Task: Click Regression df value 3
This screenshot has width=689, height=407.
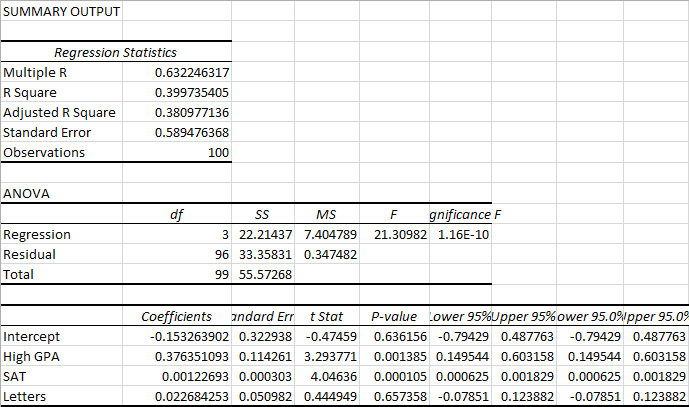Action: pyautogui.click(x=177, y=234)
